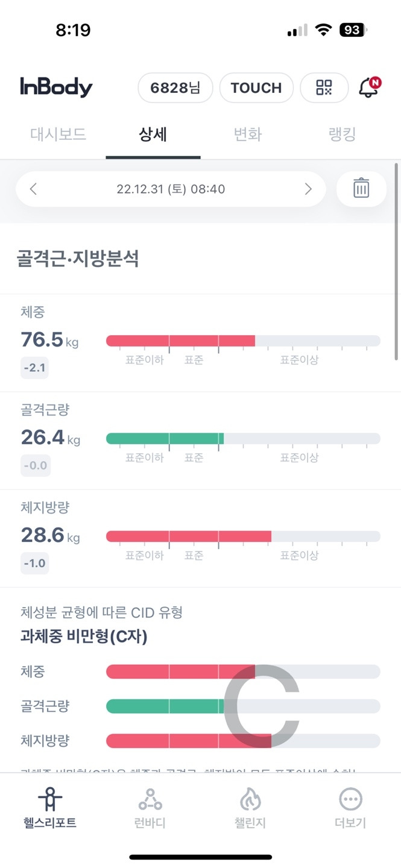The width and height of the screenshot is (401, 868).
Task: Switch to the 랭킹 tab
Action: point(342,134)
